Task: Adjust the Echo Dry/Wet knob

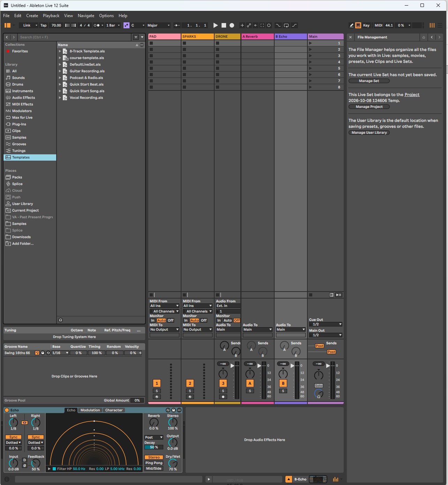Action: point(173,463)
